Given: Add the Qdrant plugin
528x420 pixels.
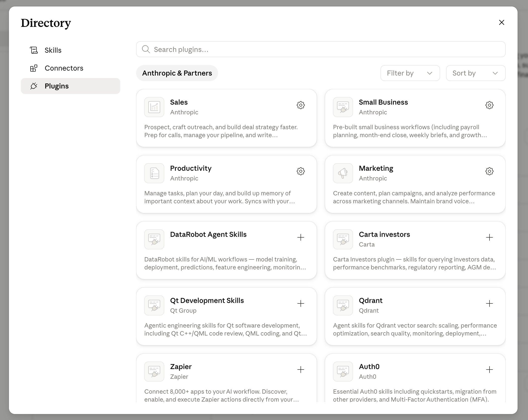Looking at the screenshot, I should [x=489, y=303].
